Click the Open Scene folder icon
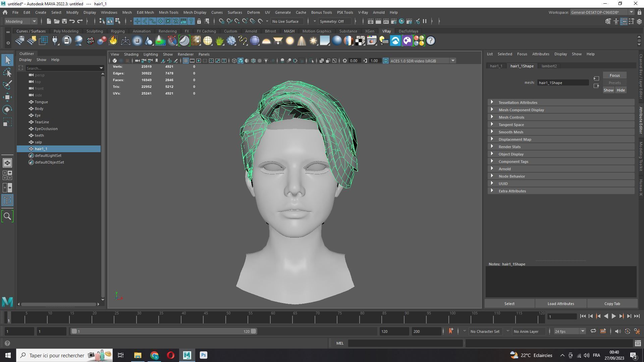This screenshot has height=362, width=644. pos(57,21)
